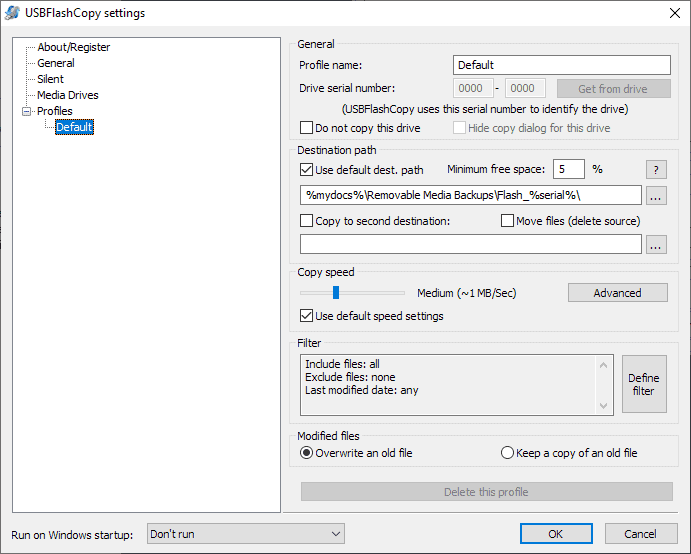Select the Silent settings page
Viewport: 691px width, 554px height.
pyautogui.click(x=50, y=79)
